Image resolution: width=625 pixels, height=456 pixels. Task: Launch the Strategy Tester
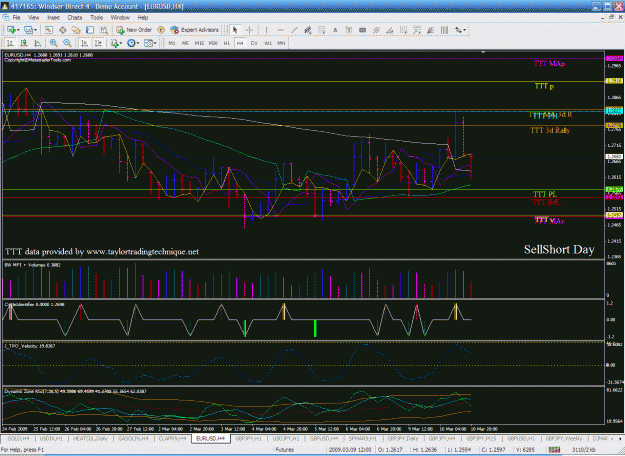pyautogui.click(x=104, y=30)
